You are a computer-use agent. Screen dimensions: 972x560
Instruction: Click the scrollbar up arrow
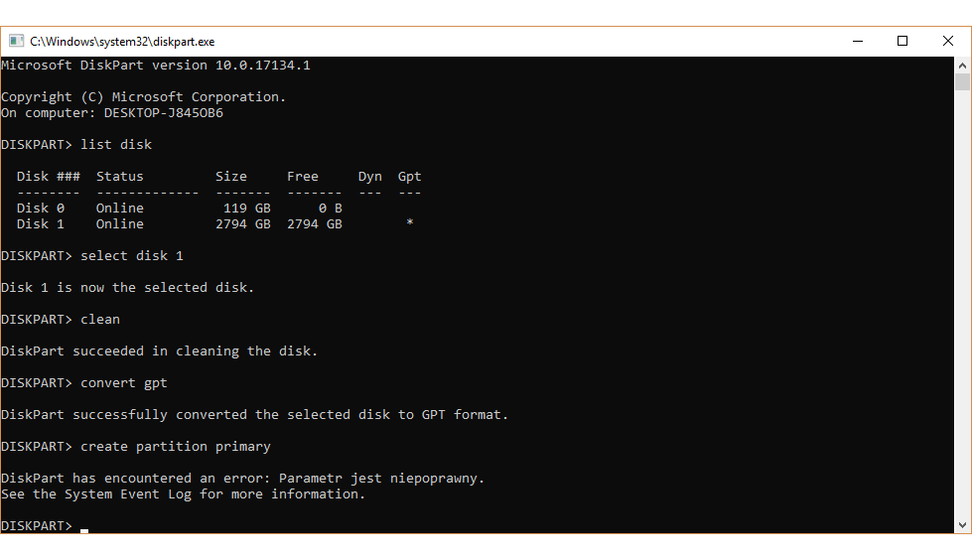(x=962, y=65)
